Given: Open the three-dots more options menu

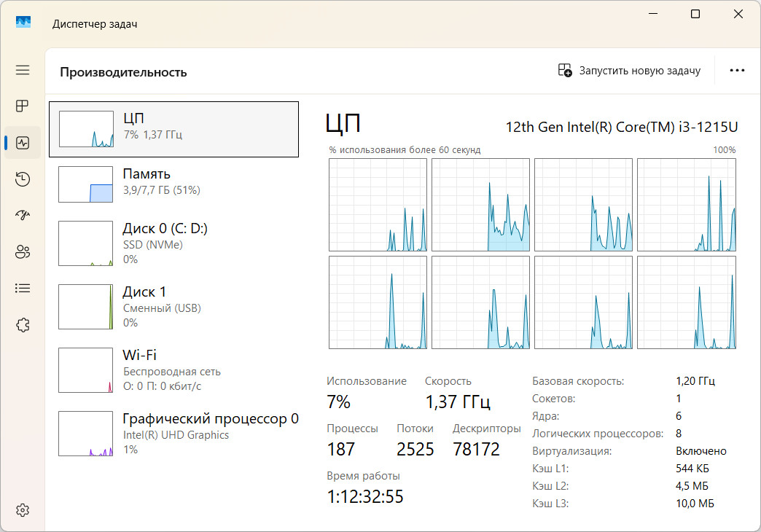Looking at the screenshot, I should pyautogui.click(x=737, y=71).
